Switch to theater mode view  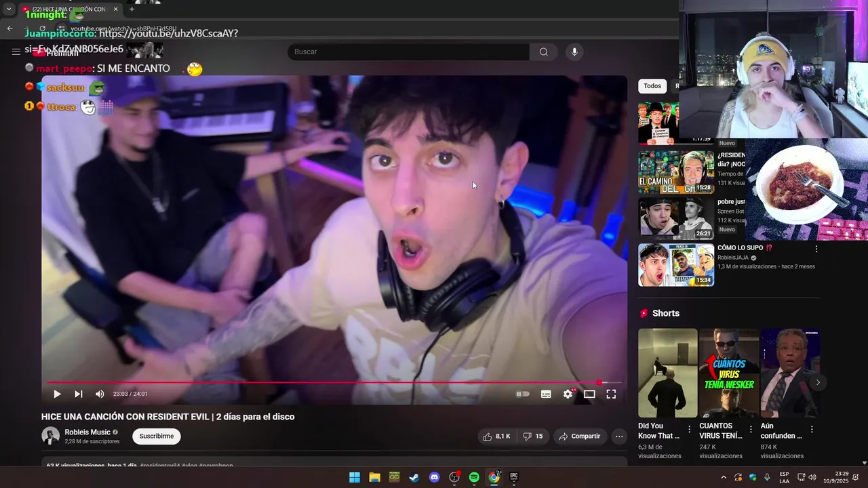coord(589,394)
